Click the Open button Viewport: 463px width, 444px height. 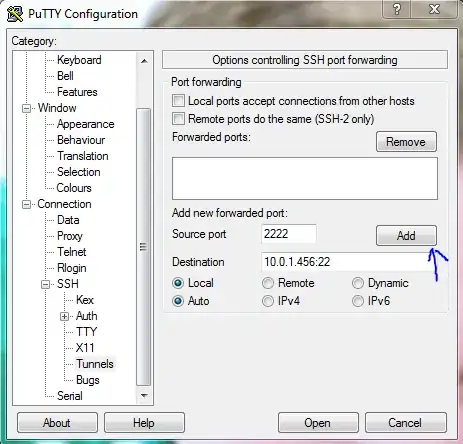(318, 423)
